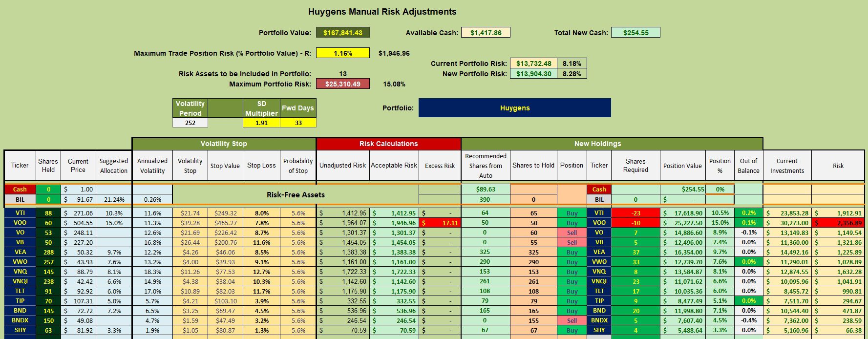Click Current Portfolio Risk value $13,732.48
The height and width of the screenshot is (339, 868).
point(533,64)
